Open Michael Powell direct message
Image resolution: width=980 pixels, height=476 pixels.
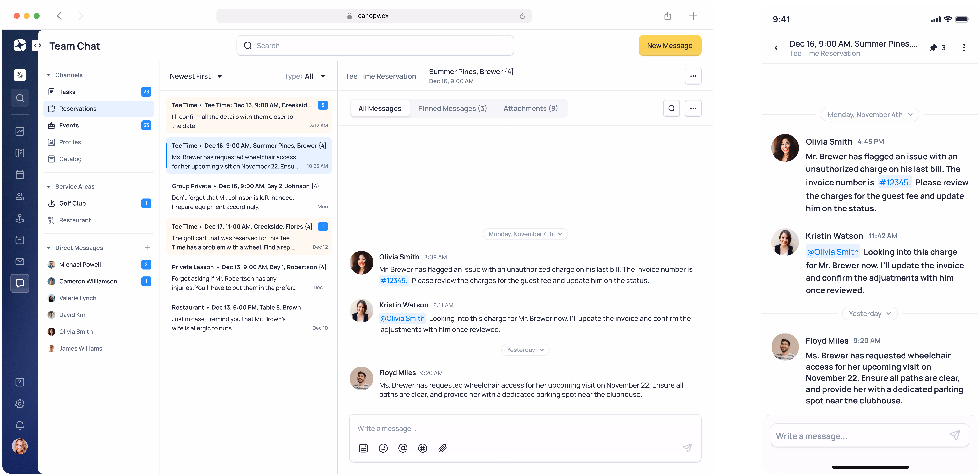tap(99, 265)
